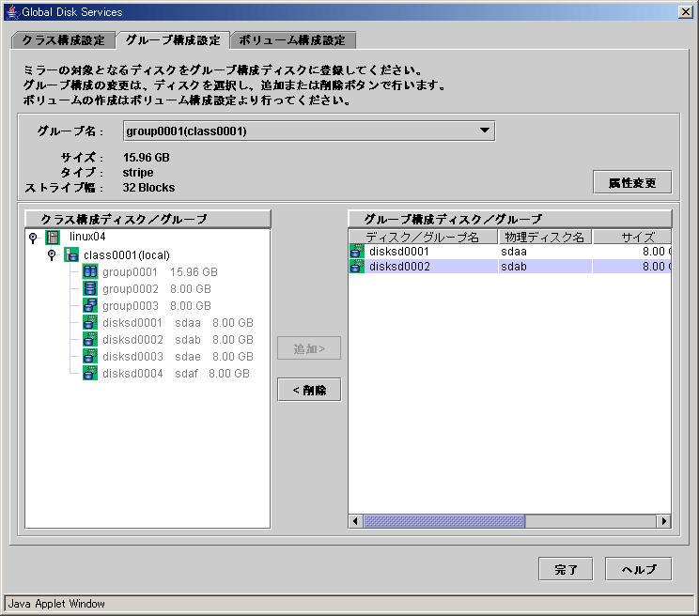Click disksd0001 icon in group disk table

[x=357, y=252]
